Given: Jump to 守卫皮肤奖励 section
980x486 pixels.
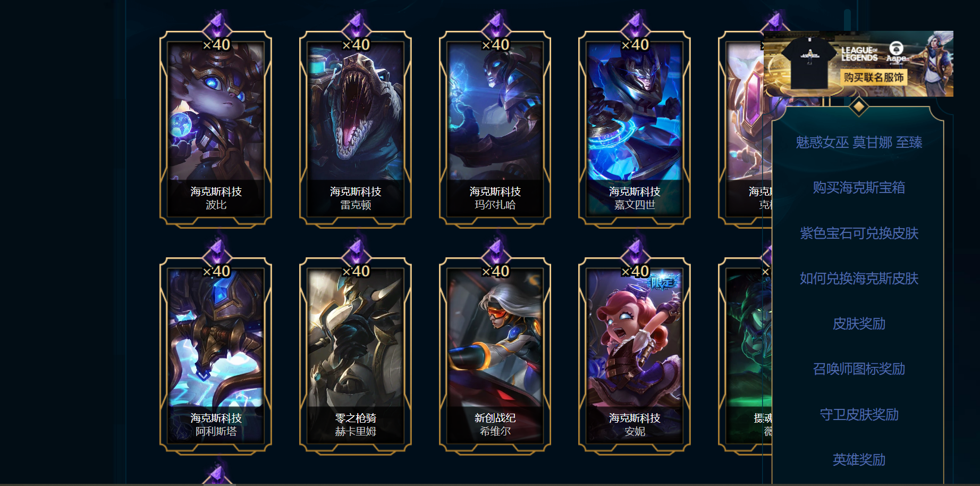Looking at the screenshot, I should click(x=859, y=415).
